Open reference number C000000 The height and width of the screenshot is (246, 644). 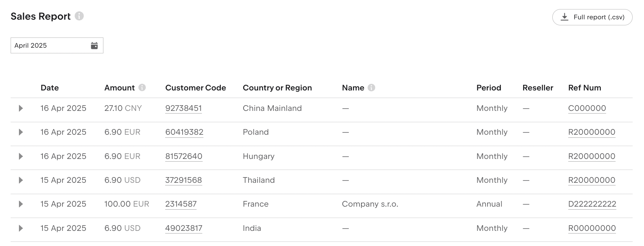[587, 108]
